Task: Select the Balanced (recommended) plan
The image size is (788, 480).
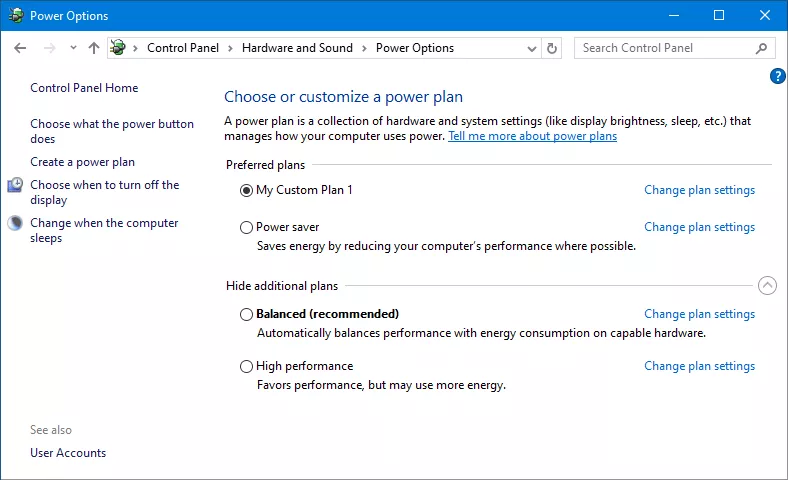Action: coord(246,315)
